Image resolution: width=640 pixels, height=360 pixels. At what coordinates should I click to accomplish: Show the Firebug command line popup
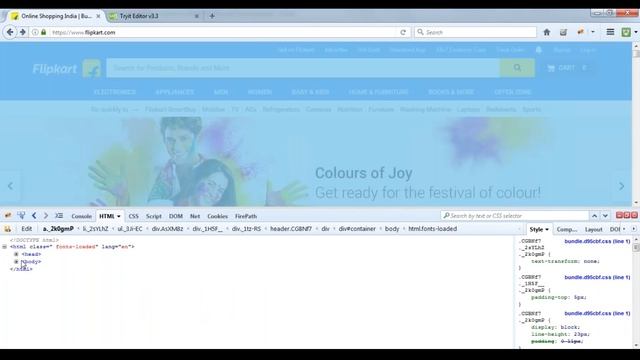coord(59,216)
